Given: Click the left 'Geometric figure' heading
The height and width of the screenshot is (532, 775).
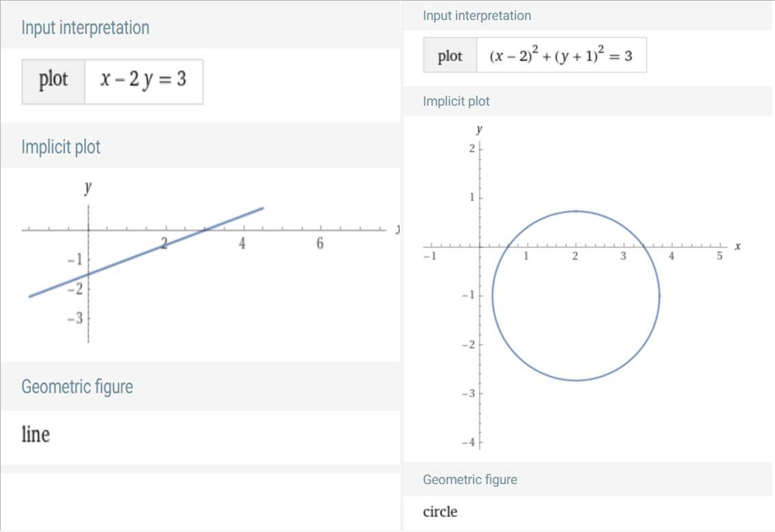Looking at the screenshot, I should [x=77, y=387].
